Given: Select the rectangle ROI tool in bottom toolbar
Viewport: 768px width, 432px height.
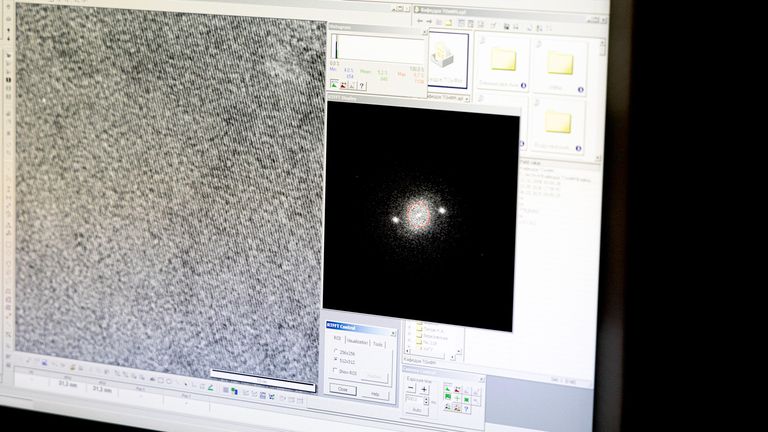Looking at the screenshot, I should 161,381.
